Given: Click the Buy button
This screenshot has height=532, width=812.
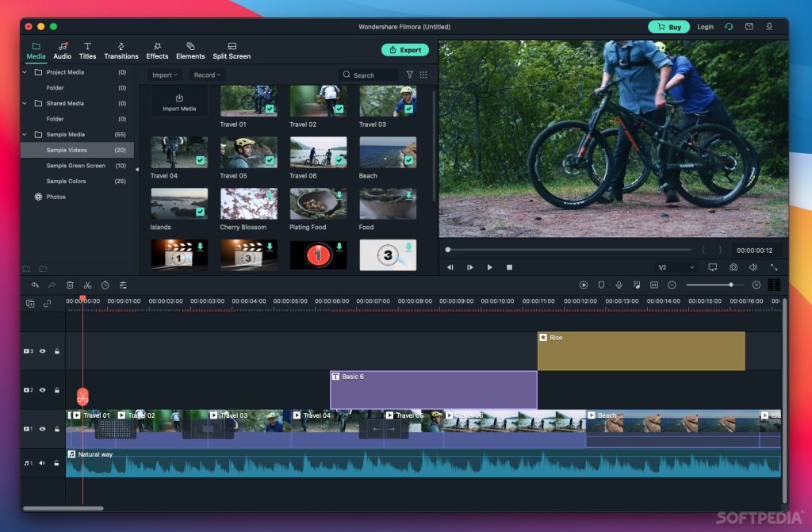Looking at the screenshot, I should pos(669,27).
